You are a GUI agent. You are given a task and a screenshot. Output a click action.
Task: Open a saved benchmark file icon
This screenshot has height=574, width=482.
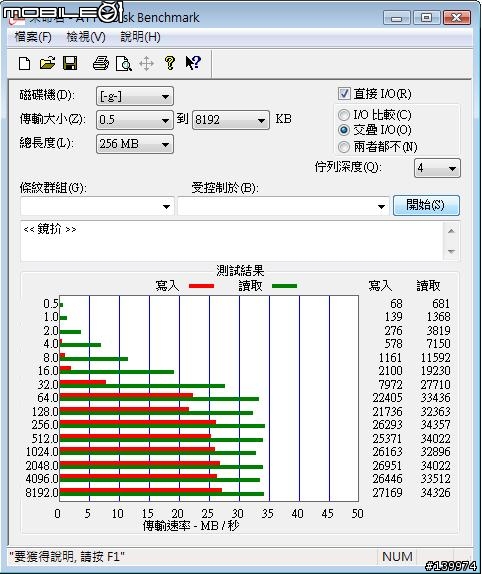point(47,63)
